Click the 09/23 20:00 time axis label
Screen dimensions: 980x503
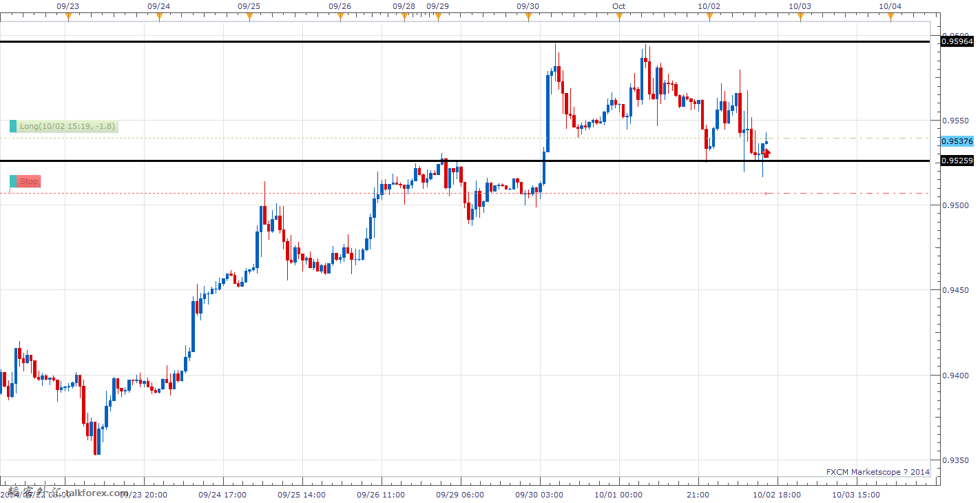(142, 494)
